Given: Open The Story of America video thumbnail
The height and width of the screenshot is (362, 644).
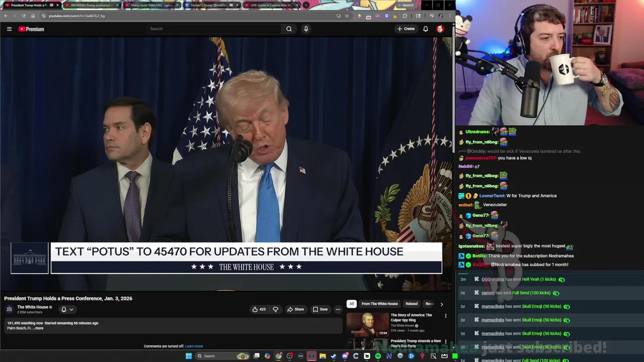Looking at the screenshot, I should (368, 324).
